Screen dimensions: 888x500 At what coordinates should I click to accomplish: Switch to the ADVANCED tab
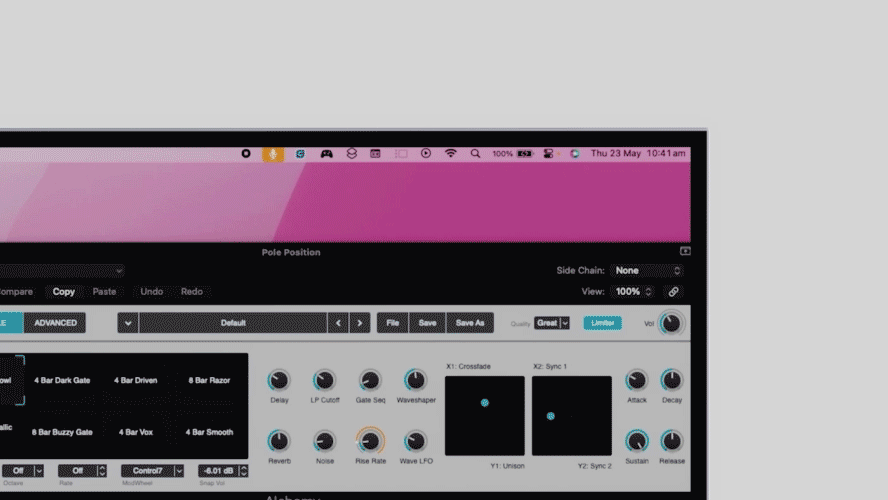pos(55,323)
